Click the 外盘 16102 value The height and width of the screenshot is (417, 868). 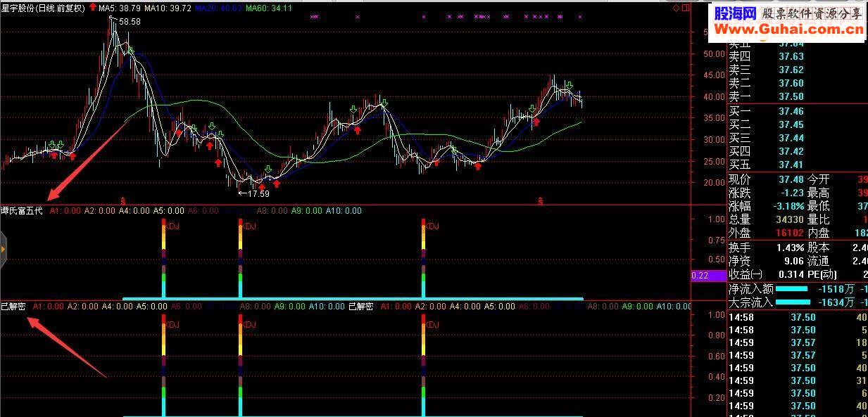[x=788, y=233]
